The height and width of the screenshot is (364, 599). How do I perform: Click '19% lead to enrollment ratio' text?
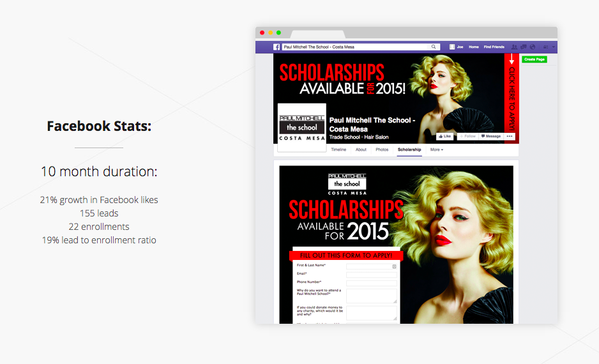tap(99, 240)
